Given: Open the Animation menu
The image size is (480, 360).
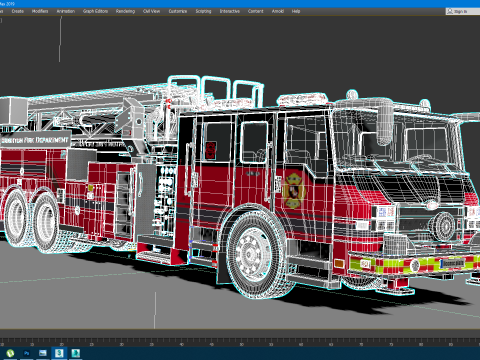Looking at the screenshot, I should [66, 11].
